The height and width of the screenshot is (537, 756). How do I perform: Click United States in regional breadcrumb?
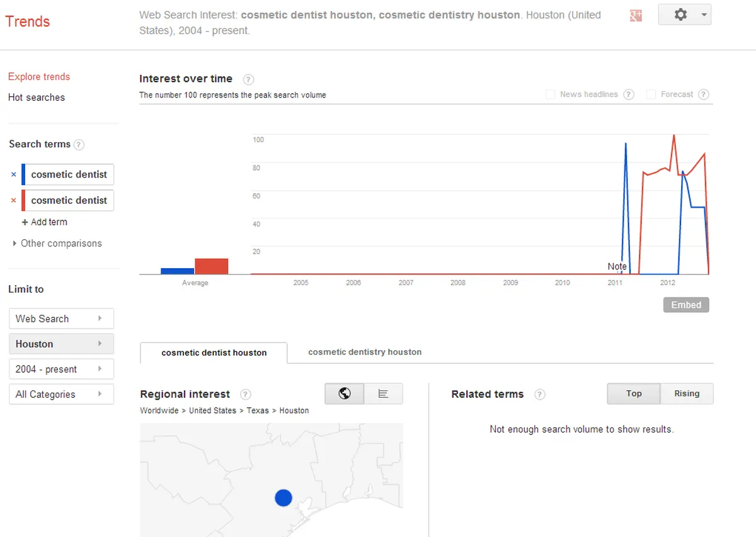coord(212,410)
